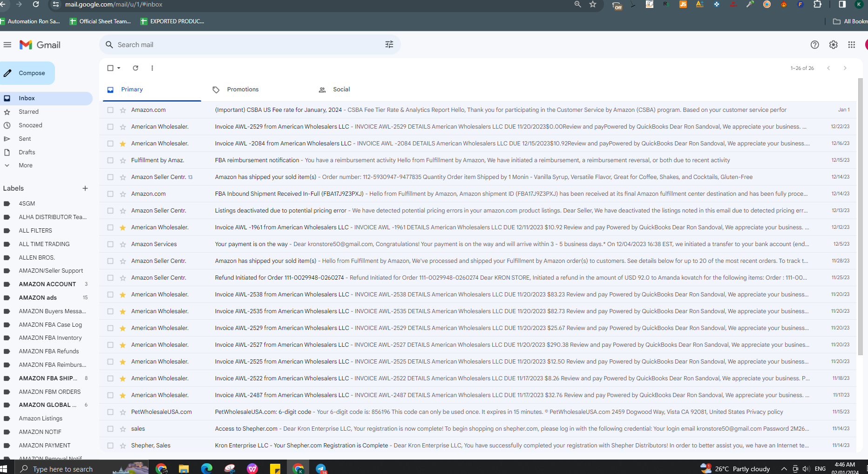Open the Snoozed folder
The image size is (868, 474).
pyautogui.click(x=30, y=125)
